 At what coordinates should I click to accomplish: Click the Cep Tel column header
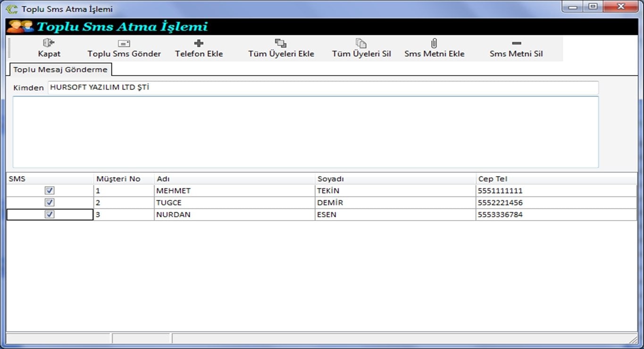click(x=556, y=179)
